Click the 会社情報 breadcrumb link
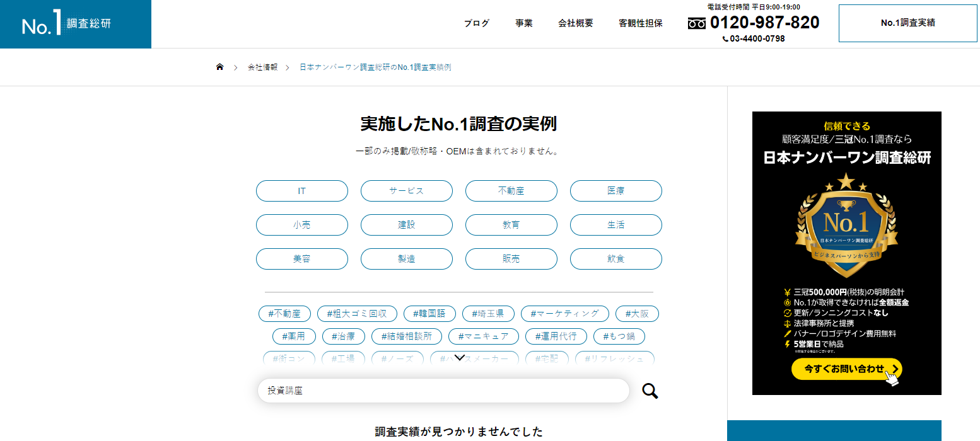Image resolution: width=980 pixels, height=441 pixels. 262,67
